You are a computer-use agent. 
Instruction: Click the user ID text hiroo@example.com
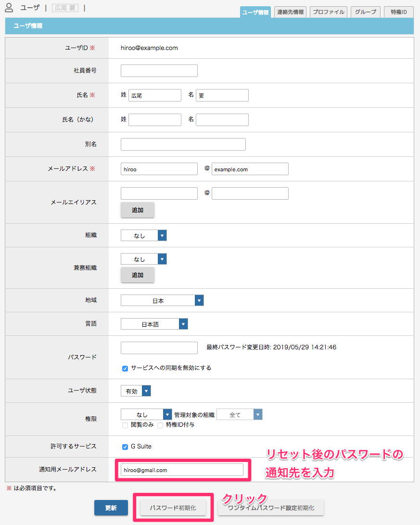tap(149, 48)
